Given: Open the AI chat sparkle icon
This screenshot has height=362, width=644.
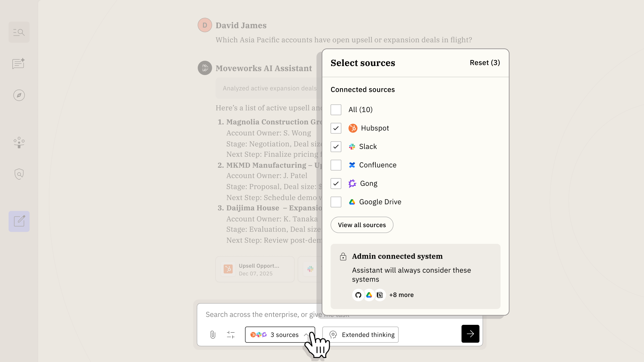Looking at the screenshot, I should click(19, 64).
